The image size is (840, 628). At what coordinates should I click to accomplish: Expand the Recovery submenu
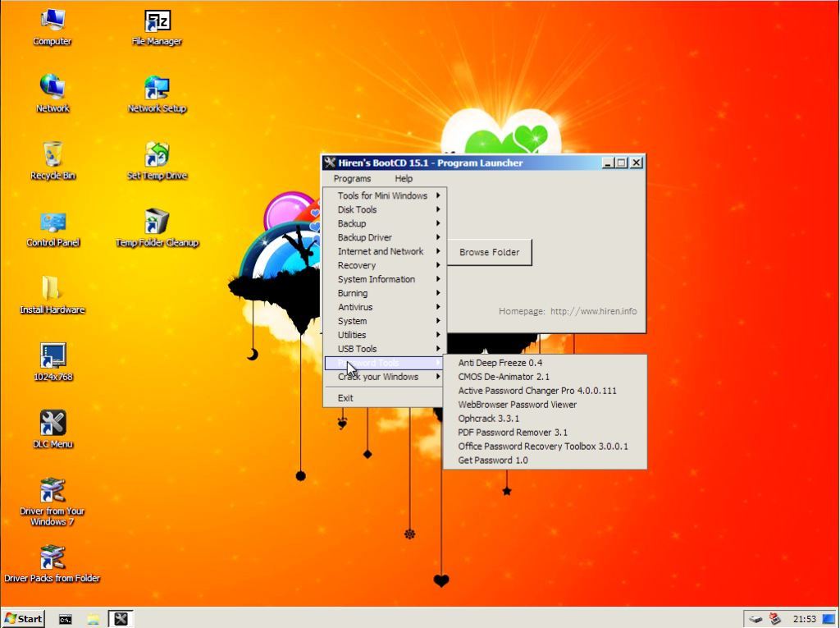385,265
